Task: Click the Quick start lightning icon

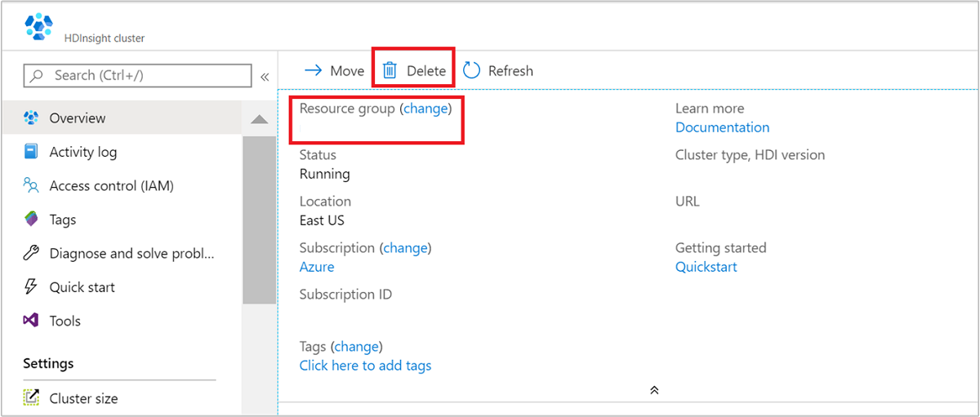Action: click(x=31, y=287)
